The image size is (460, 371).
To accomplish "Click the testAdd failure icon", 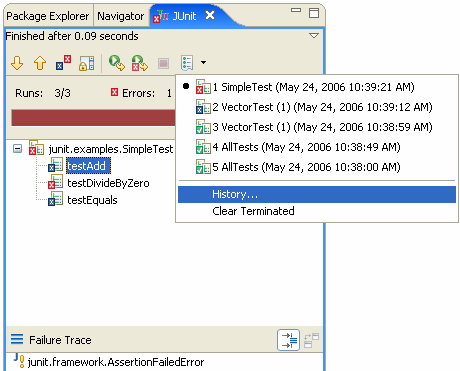I will pyautogui.click(x=55, y=164).
